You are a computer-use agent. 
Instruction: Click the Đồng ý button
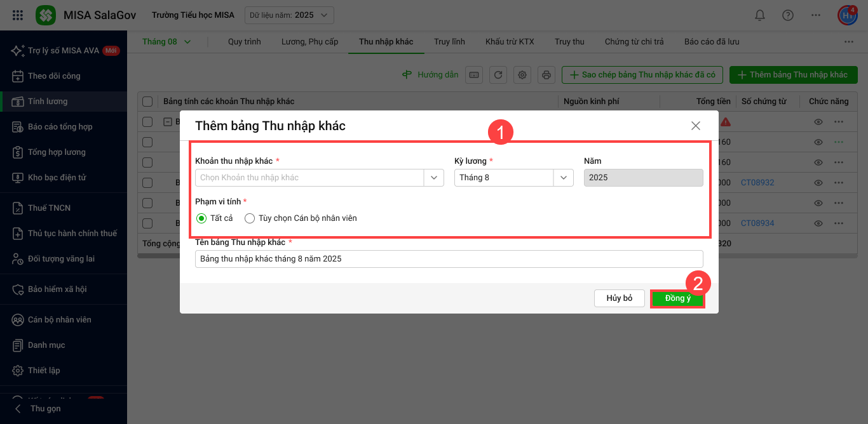pos(677,298)
